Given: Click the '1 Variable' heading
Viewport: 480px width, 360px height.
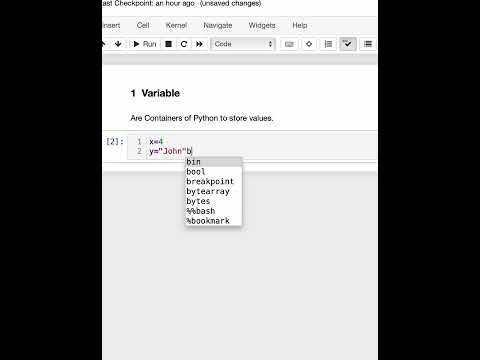Looking at the screenshot, I should click(155, 93).
